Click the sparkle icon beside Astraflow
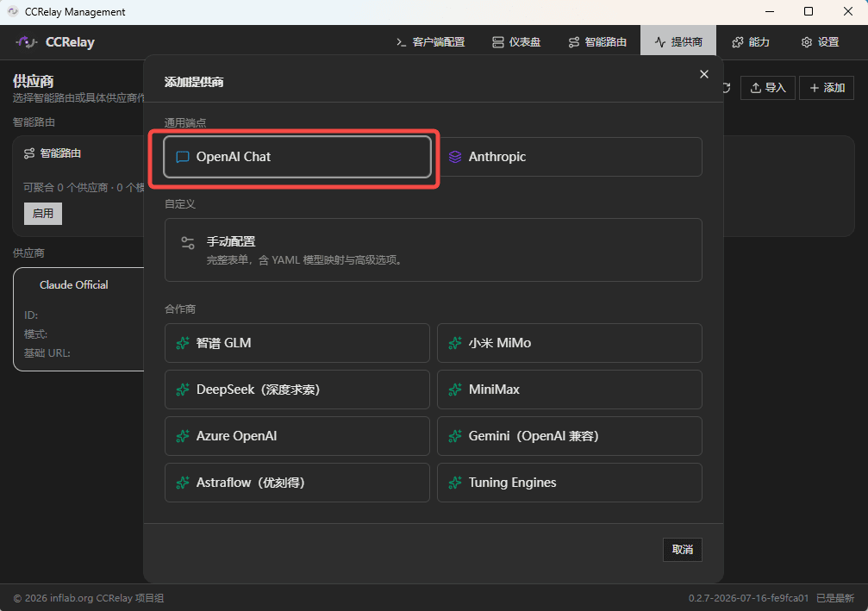 (182, 483)
